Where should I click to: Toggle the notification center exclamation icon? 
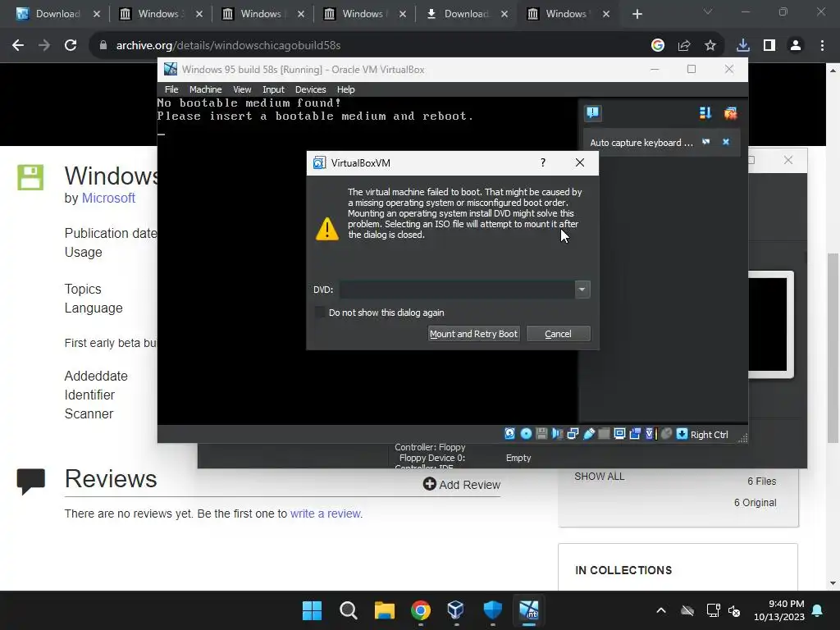pos(592,112)
